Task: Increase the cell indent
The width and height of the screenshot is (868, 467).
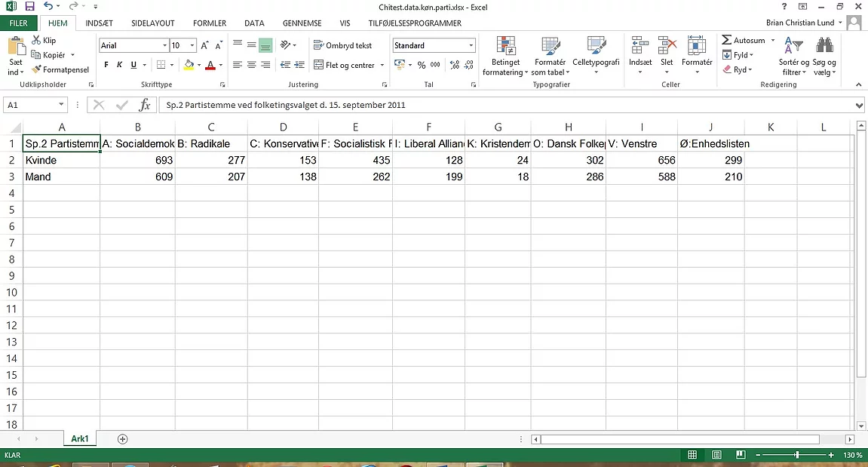Action: point(299,65)
